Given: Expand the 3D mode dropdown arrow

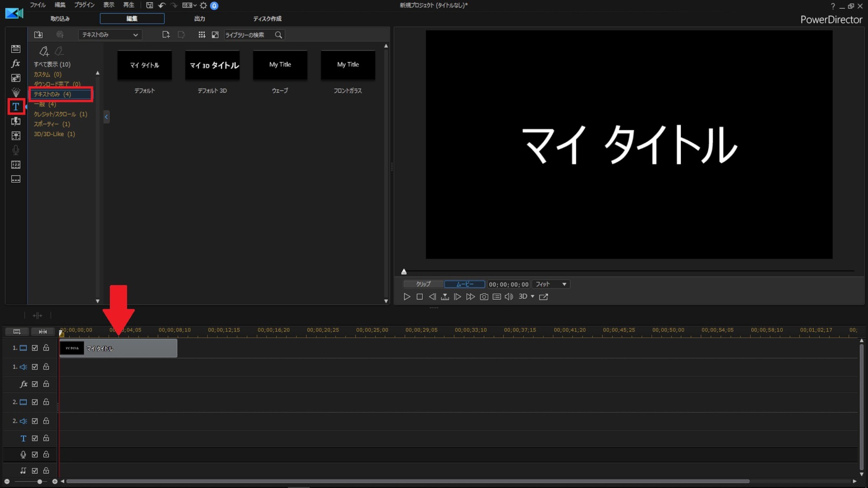Looking at the screenshot, I should (533, 297).
